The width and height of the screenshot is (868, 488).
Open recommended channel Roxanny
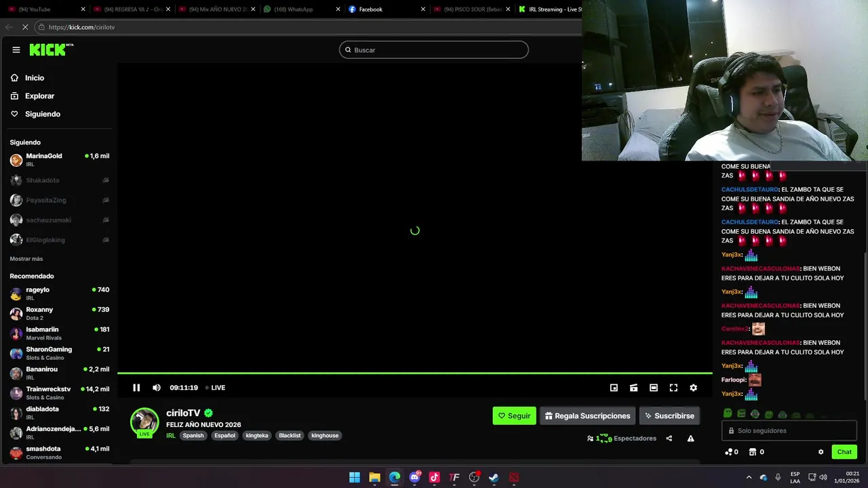60,313
